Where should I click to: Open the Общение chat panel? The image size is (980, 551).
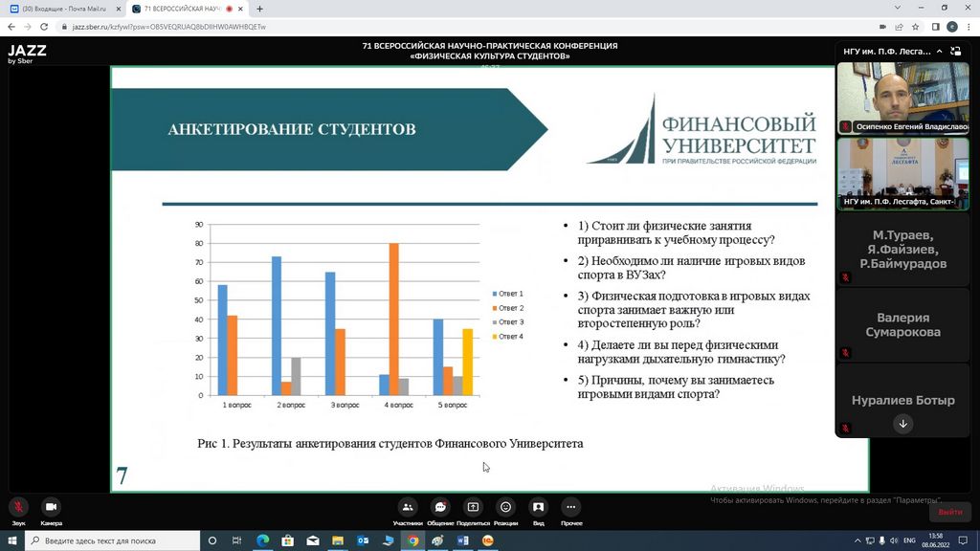440,507
